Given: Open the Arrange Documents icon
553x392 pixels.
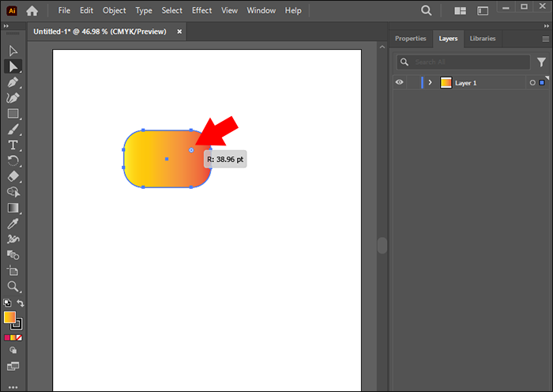Looking at the screenshot, I should [x=461, y=11].
